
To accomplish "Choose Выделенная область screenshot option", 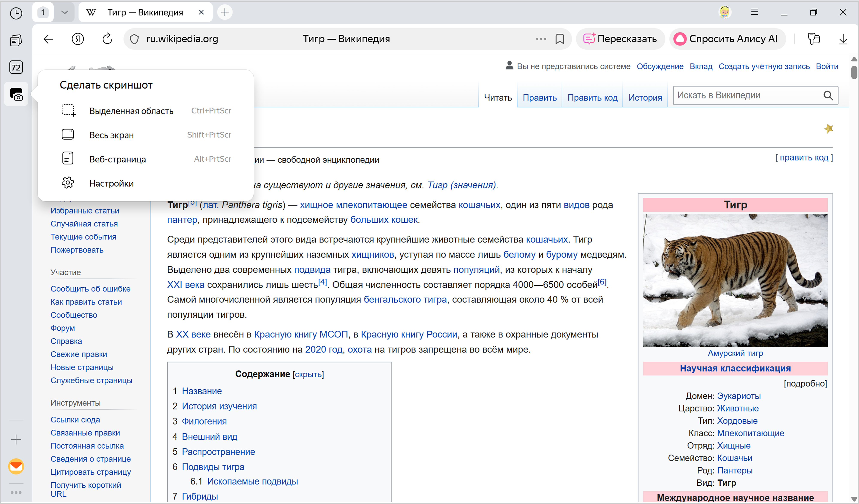I will coord(131,111).
